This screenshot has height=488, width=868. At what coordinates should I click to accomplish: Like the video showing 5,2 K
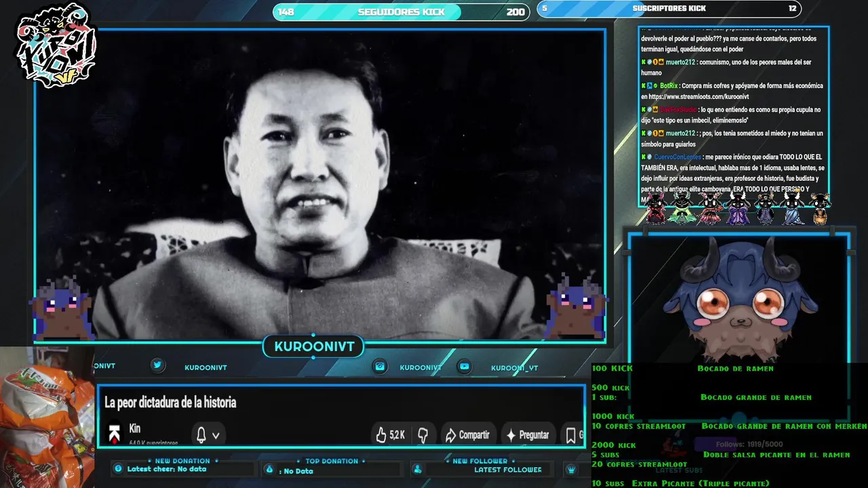click(391, 434)
